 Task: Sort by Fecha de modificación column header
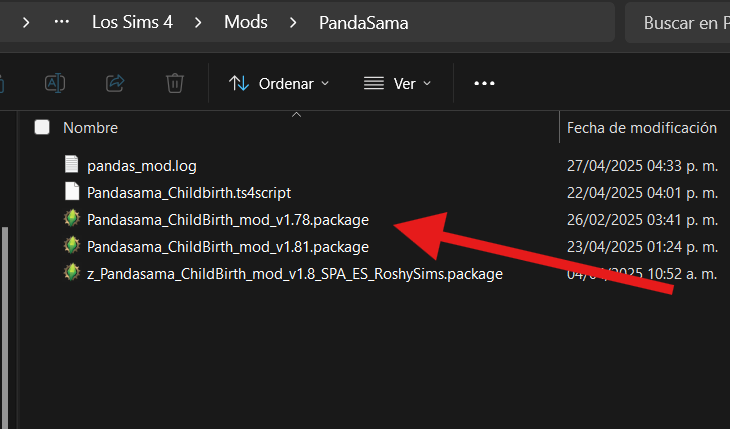642,128
